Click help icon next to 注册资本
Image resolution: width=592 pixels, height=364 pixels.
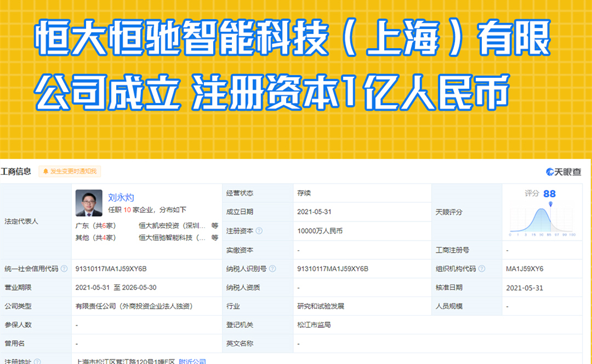[x=259, y=231]
